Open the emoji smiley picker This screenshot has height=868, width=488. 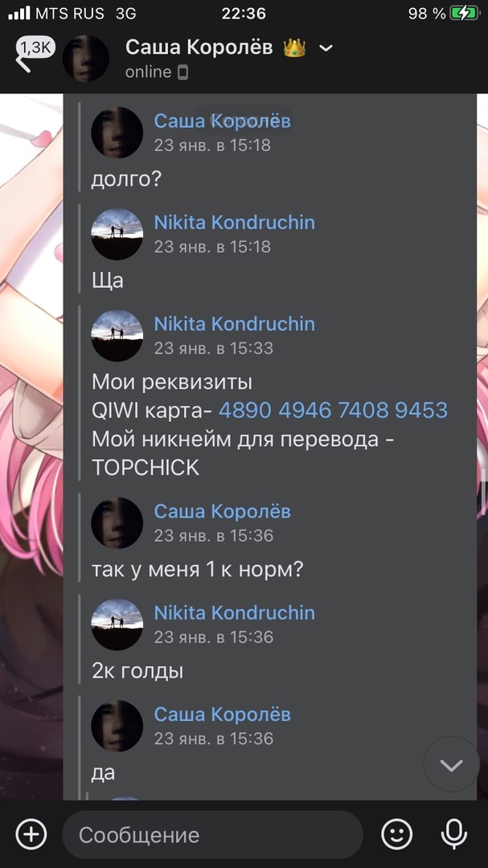tap(397, 833)
